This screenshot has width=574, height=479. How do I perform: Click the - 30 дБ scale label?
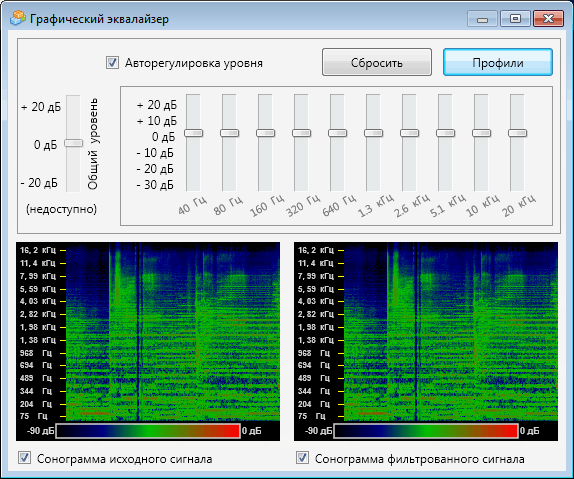click(155, 185)
